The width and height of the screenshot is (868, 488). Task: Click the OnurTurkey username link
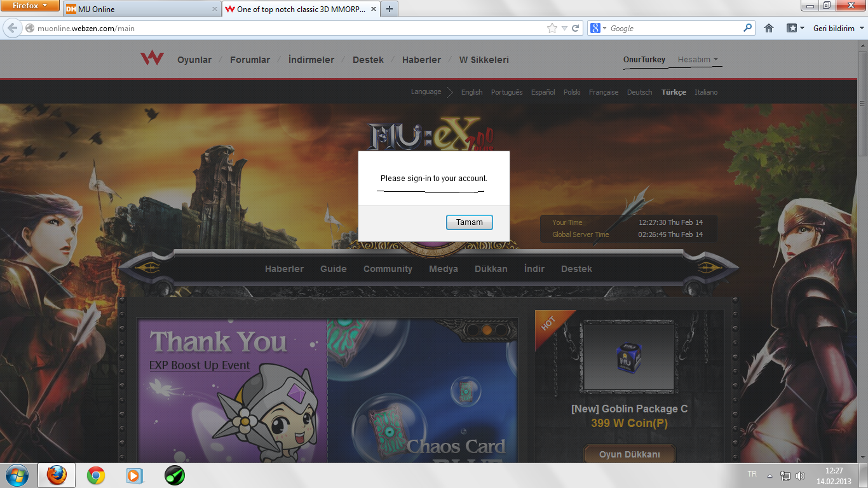pyautogui.click(x=644, y=60)
